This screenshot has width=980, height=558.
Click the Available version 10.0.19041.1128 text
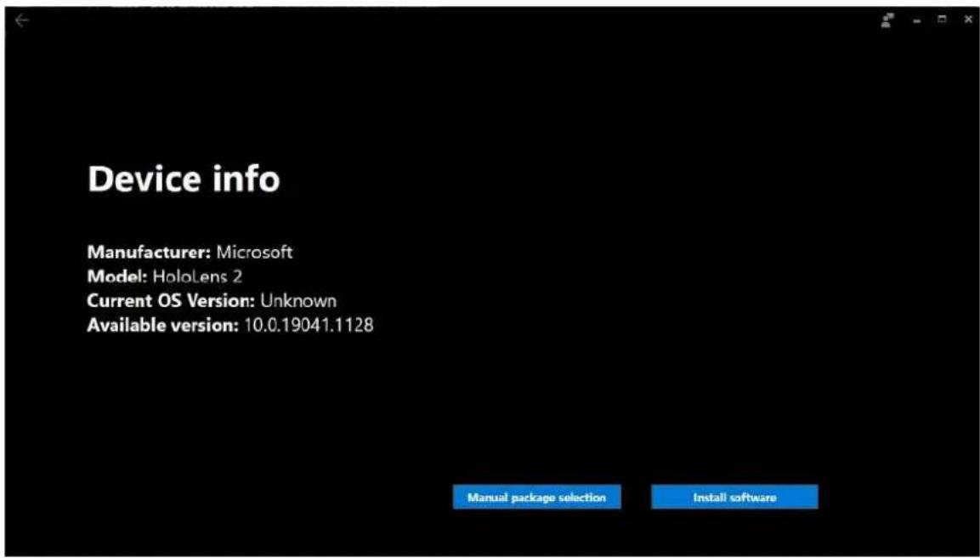tap(230, 325)
